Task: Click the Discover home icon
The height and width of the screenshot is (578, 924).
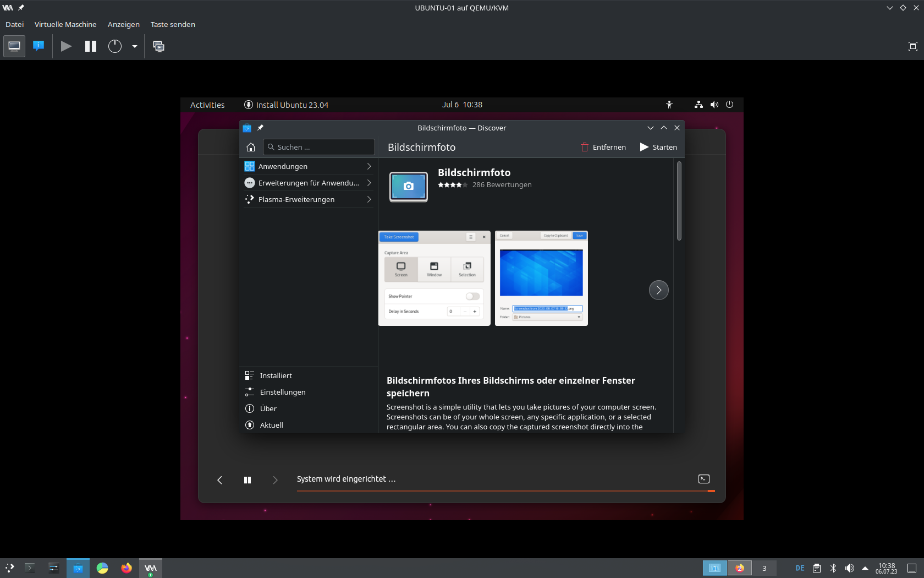Action: click(x=251, y=147)
